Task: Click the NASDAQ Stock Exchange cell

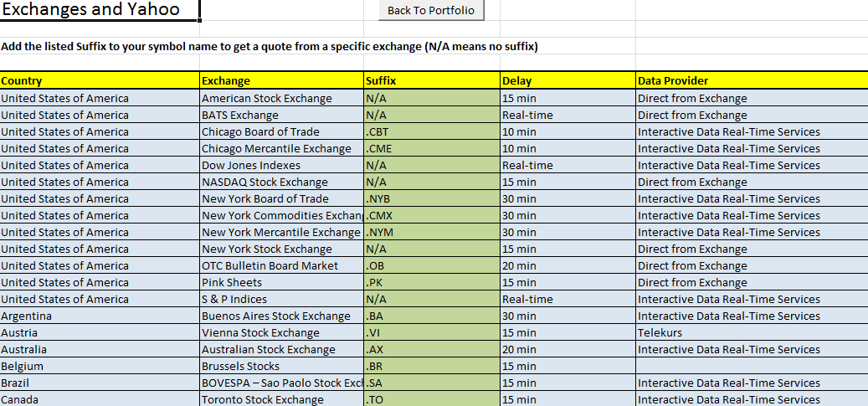Action: tap(281, 182)
